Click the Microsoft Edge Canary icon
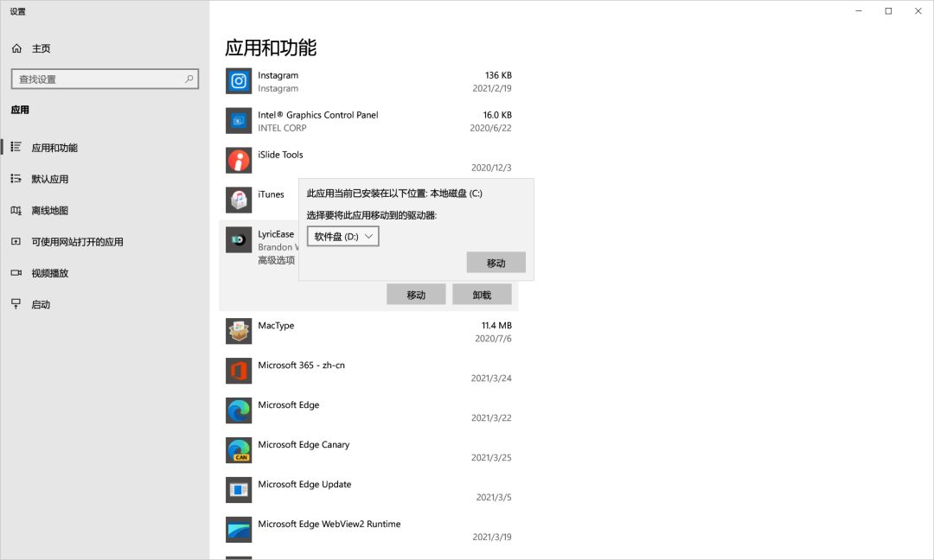934x560 pixels. pos(239,450)
